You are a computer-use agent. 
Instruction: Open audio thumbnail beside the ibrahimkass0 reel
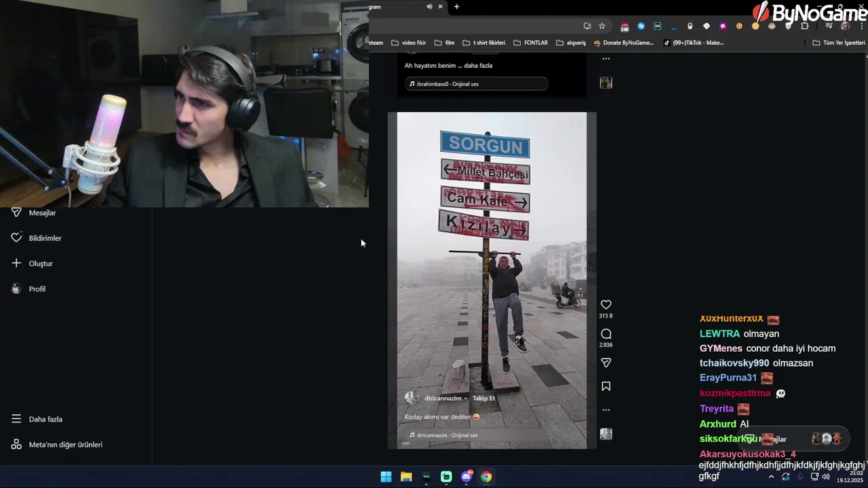point(606,83)
